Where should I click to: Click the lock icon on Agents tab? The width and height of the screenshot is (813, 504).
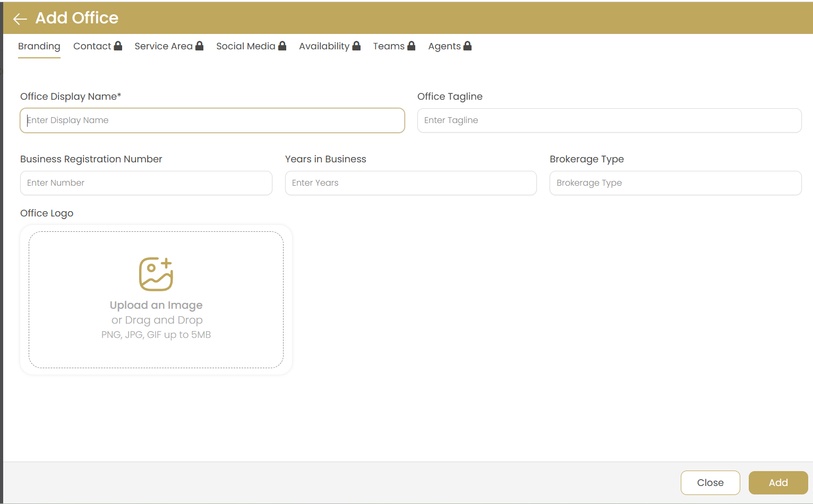[x=467, y=46]
